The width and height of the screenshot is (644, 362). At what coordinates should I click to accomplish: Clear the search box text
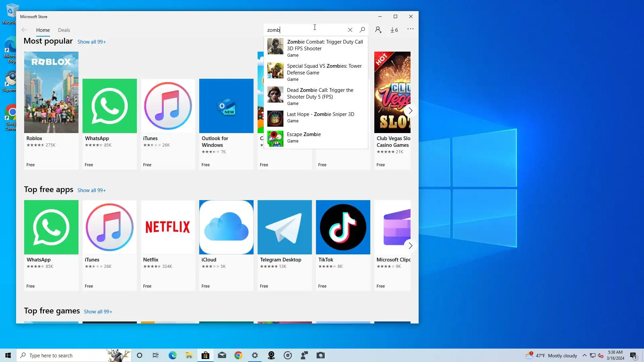coord(350,30)
